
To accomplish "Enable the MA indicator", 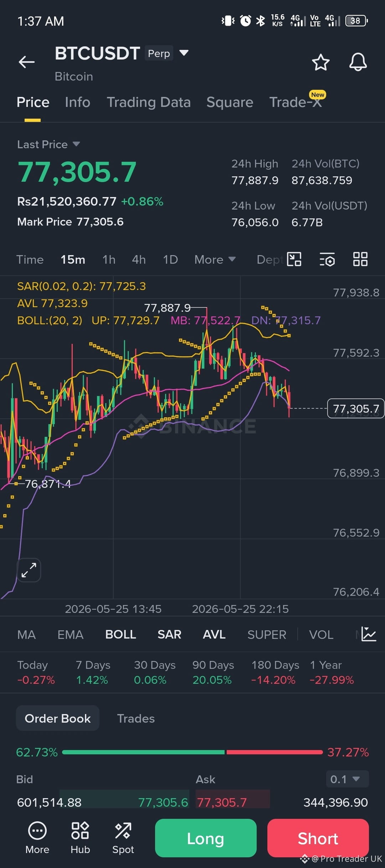I will [x=26, y=635].
